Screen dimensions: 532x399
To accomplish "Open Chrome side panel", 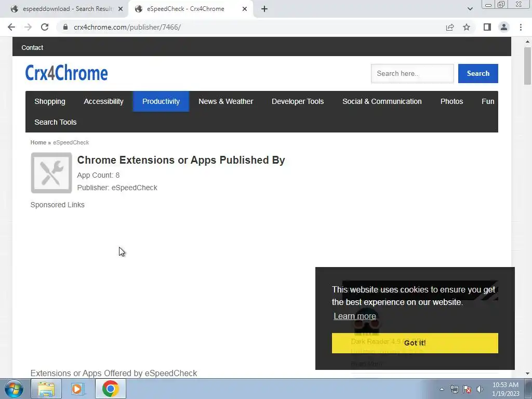I will click(487, 27).
